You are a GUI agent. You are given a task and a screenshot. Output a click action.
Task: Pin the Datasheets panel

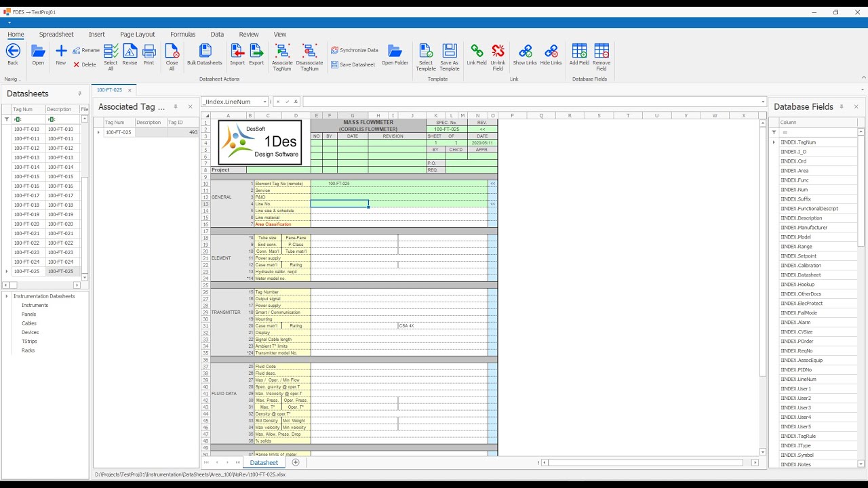80,94
